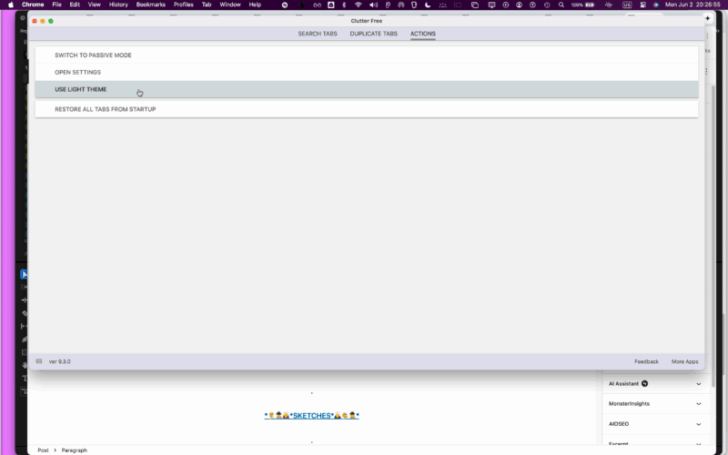Screen dimensions: 728x455
Task: Click the More Apps link
Action: tap(684, 361)
